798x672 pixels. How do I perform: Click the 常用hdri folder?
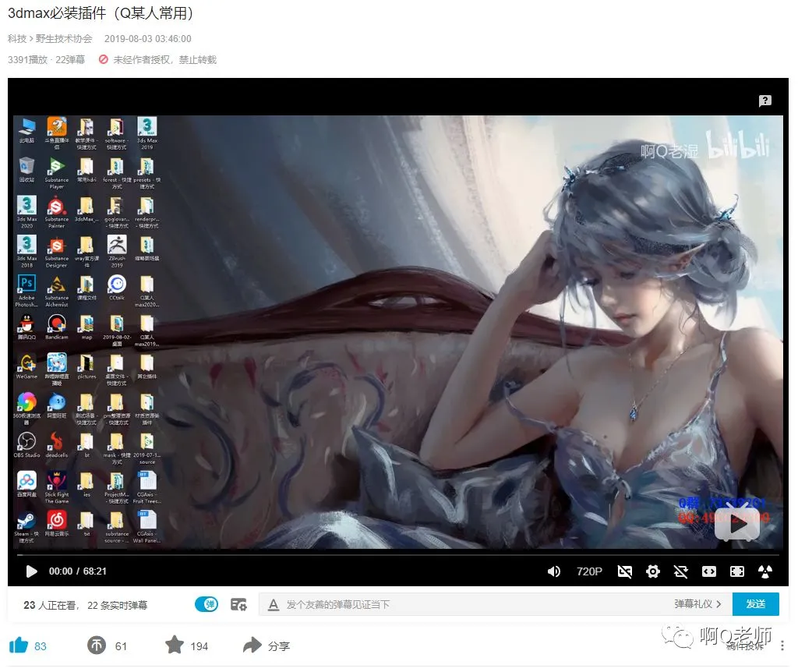point(87,169)
